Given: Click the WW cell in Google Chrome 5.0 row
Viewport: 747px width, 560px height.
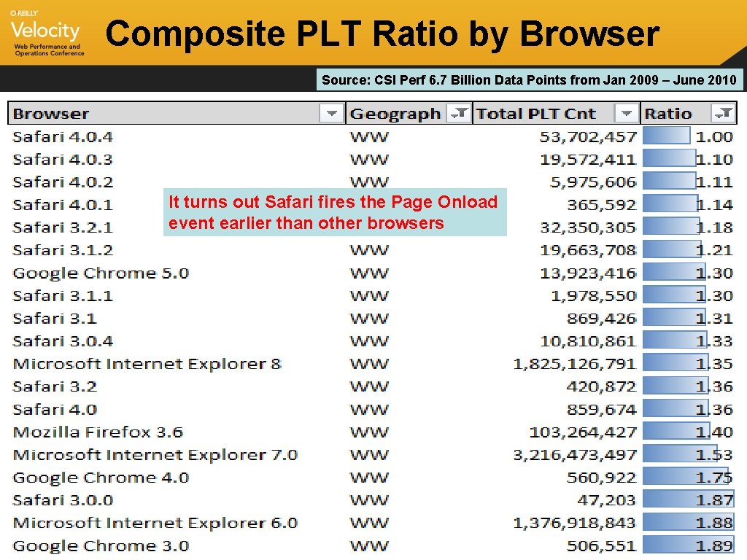Looking at the screenshot, I should pos(369,274).
